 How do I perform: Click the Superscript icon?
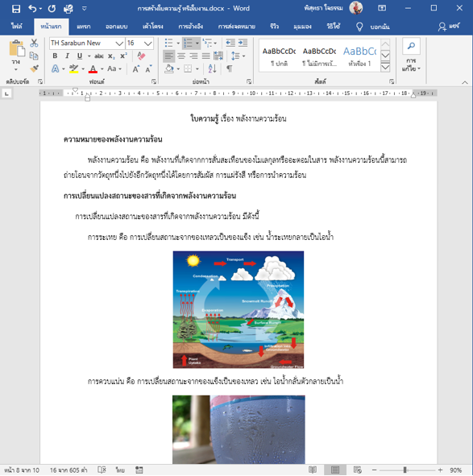click(123, 56)
